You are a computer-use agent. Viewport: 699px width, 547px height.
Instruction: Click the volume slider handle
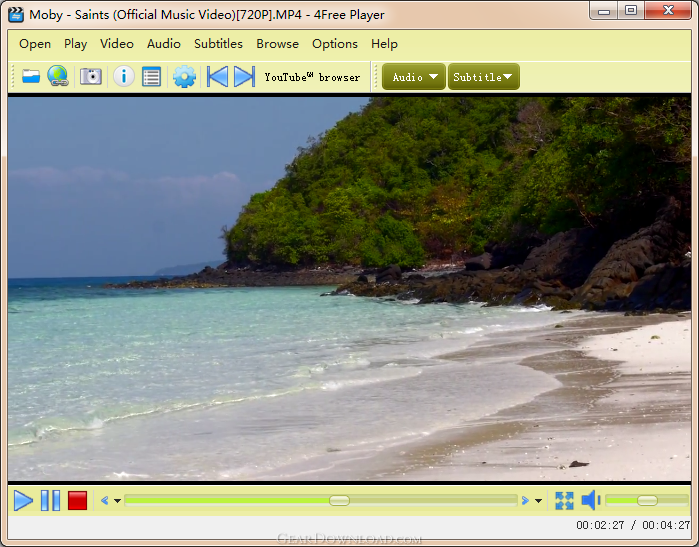click(647, 500)
